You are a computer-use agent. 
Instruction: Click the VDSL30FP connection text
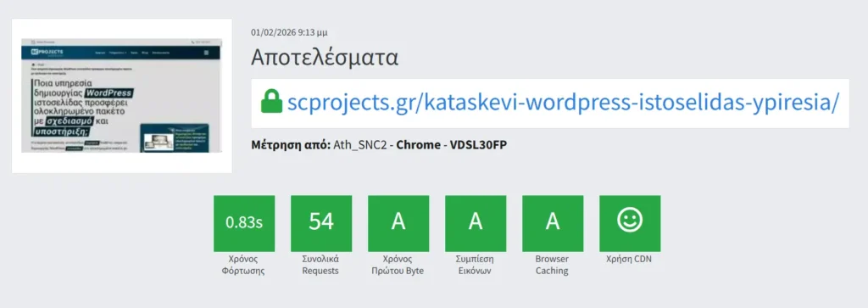click(478, 145)
